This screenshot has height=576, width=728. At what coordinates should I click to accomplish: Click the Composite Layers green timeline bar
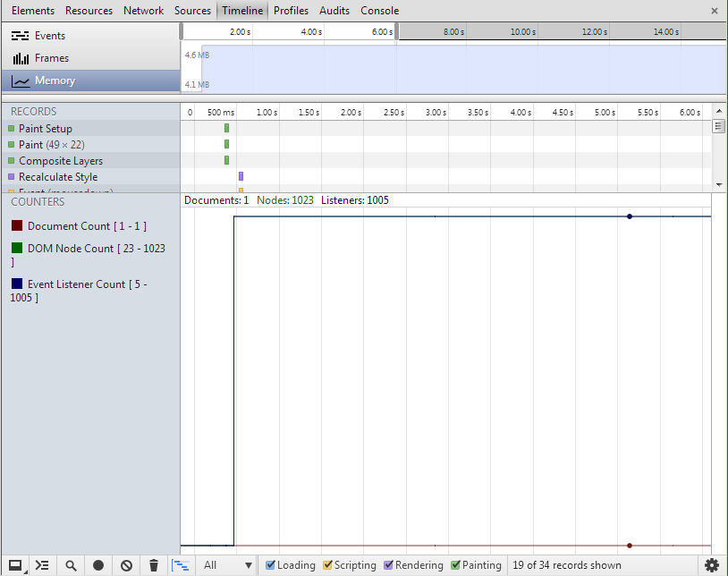point(226,160)
